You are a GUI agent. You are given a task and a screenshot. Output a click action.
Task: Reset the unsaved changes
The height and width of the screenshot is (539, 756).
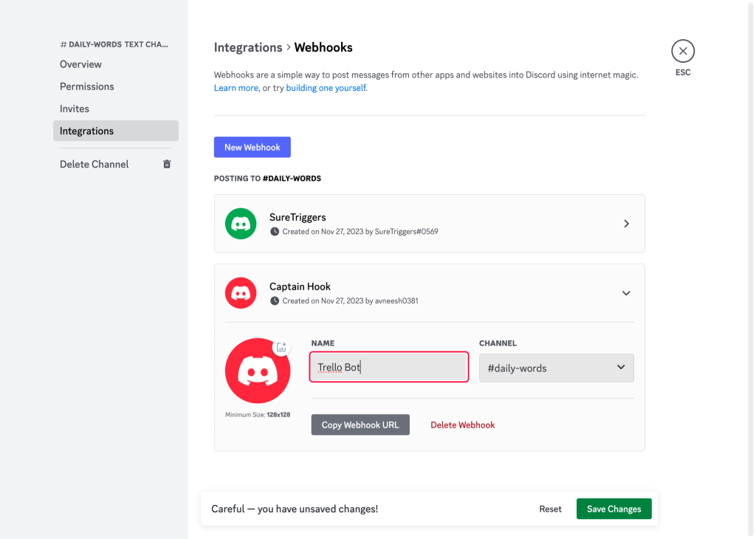550,509
